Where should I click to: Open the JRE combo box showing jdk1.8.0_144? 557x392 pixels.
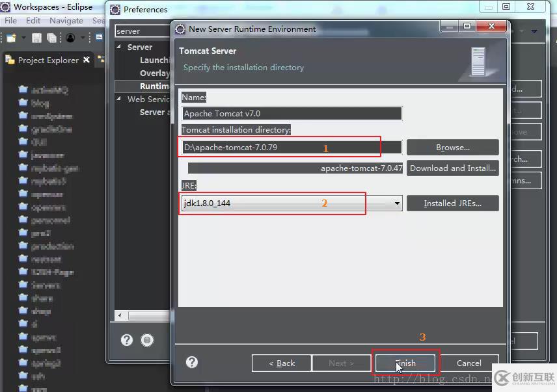coord(292,203)
